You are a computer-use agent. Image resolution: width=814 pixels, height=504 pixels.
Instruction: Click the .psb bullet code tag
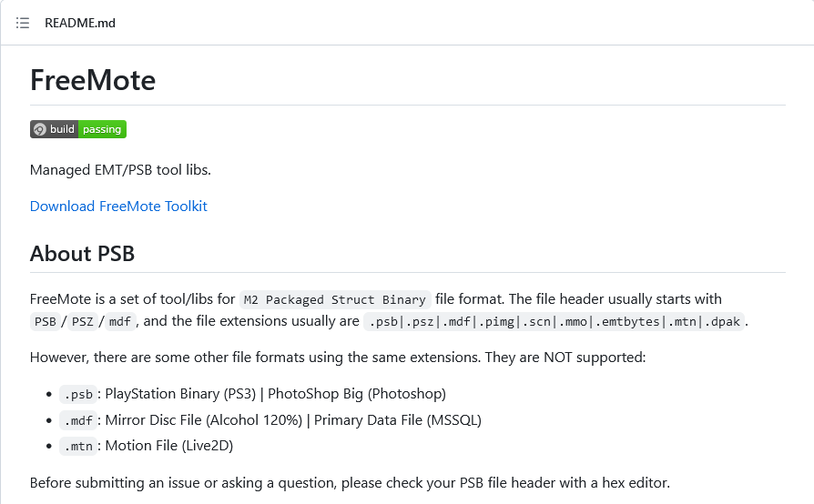(78, 395)
